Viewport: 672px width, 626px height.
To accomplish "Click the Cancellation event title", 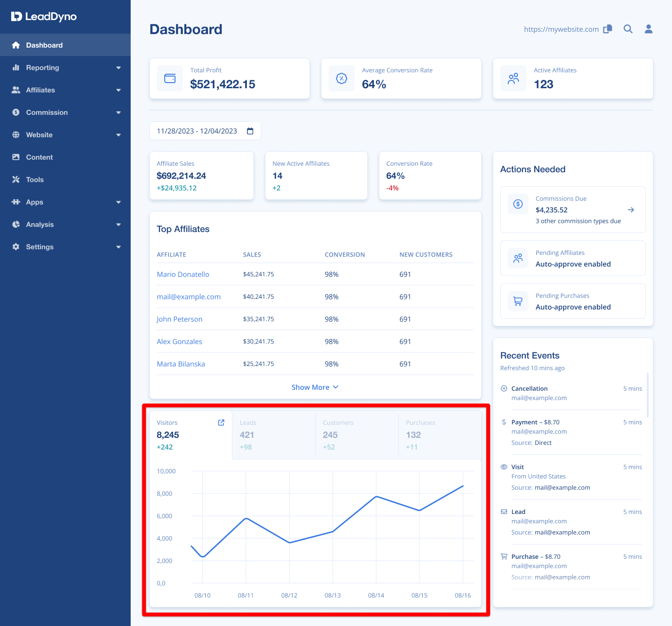I will pyautogui.click(x=530, y=388).
